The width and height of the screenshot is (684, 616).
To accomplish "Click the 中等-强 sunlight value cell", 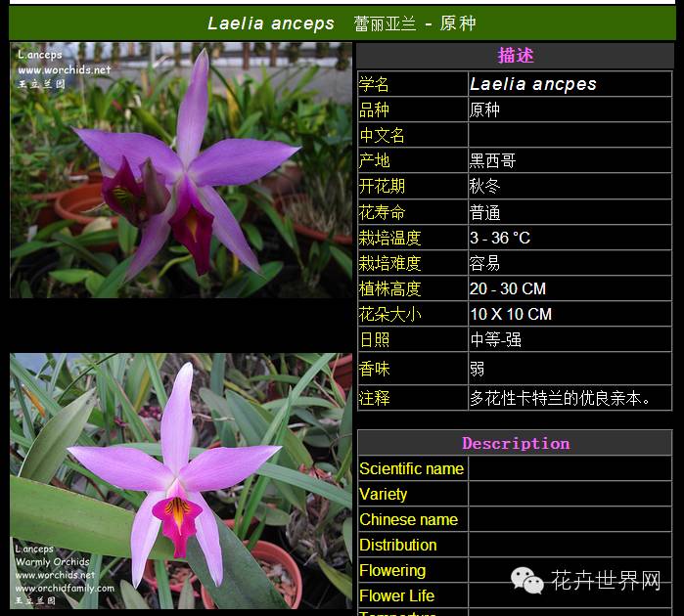I will click(496, 339).
